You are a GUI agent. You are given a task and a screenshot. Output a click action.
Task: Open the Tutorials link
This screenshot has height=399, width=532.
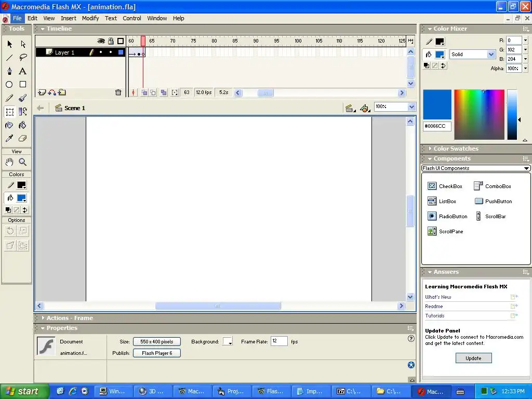[435, 315]
